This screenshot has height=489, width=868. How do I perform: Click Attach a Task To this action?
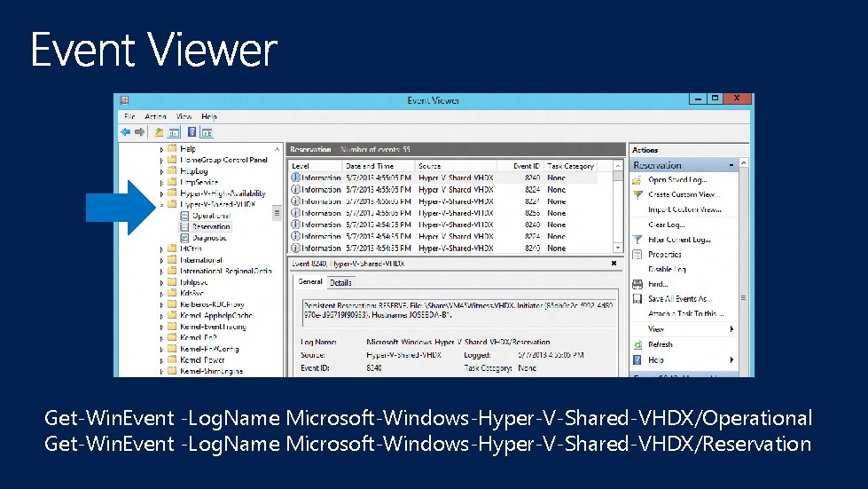(686, 313)
